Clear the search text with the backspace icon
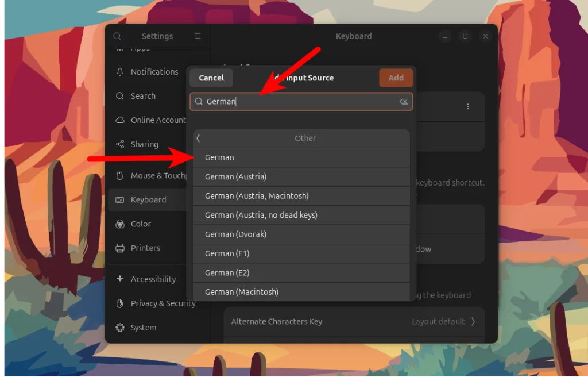Screen dimensions: 588x377 (404, 102)
